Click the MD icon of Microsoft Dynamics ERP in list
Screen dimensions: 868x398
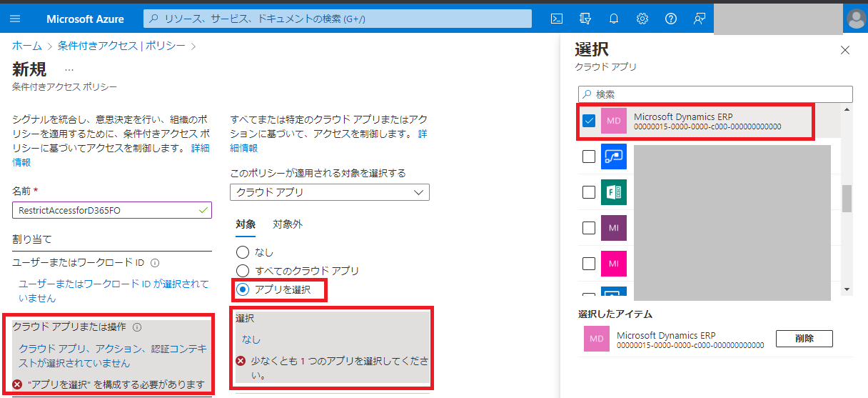click(614, 121)
